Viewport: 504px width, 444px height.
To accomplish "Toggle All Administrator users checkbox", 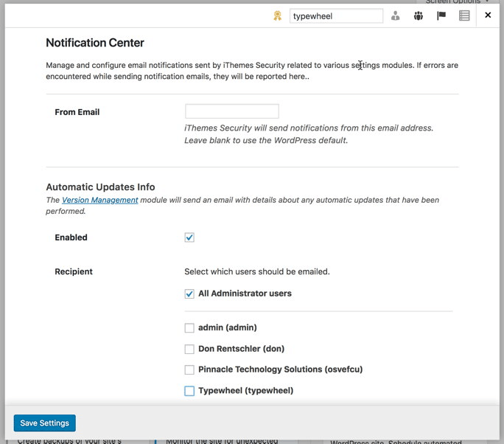I will pos(189,294).
